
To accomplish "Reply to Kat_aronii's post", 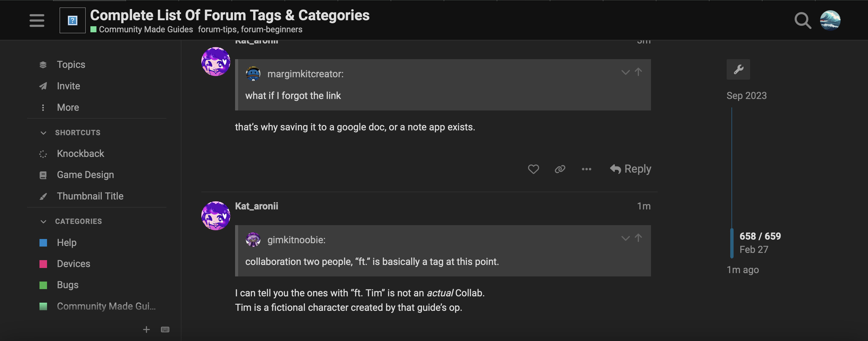I will tap(631, 169).
